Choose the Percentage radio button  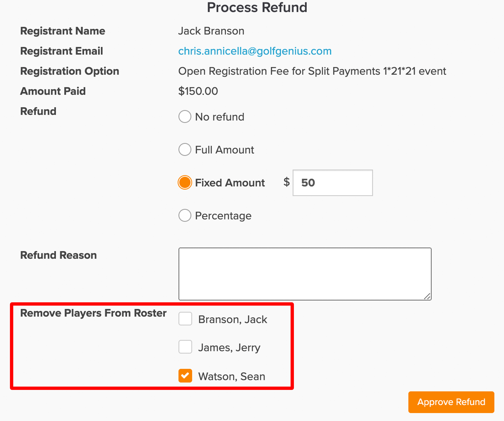pos(185,215)
